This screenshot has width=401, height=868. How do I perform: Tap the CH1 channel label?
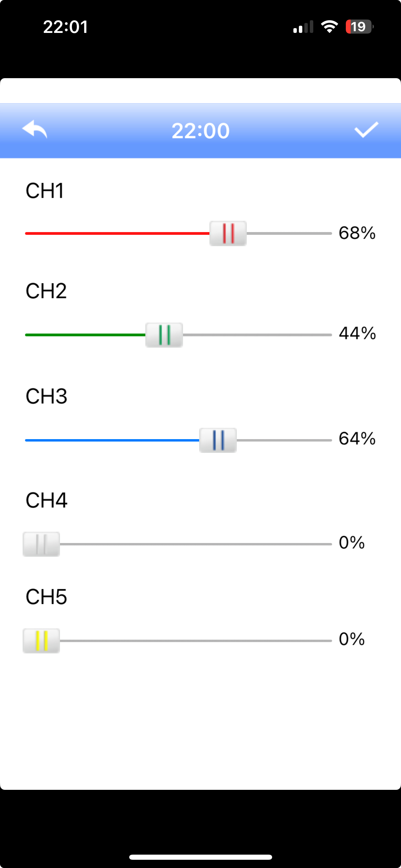pos(45,191)
